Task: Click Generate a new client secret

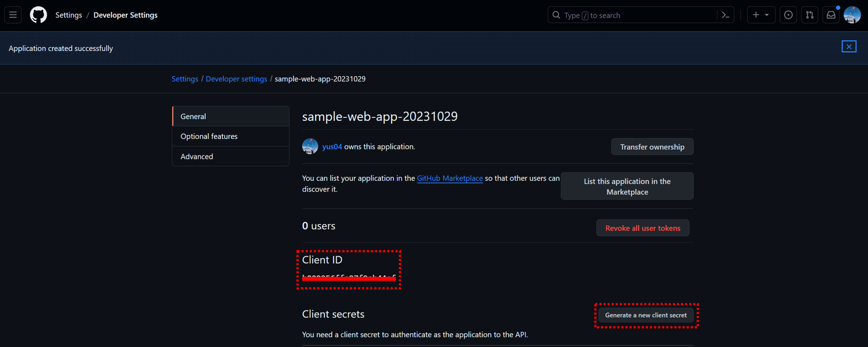Action: (x=646, y=315)
